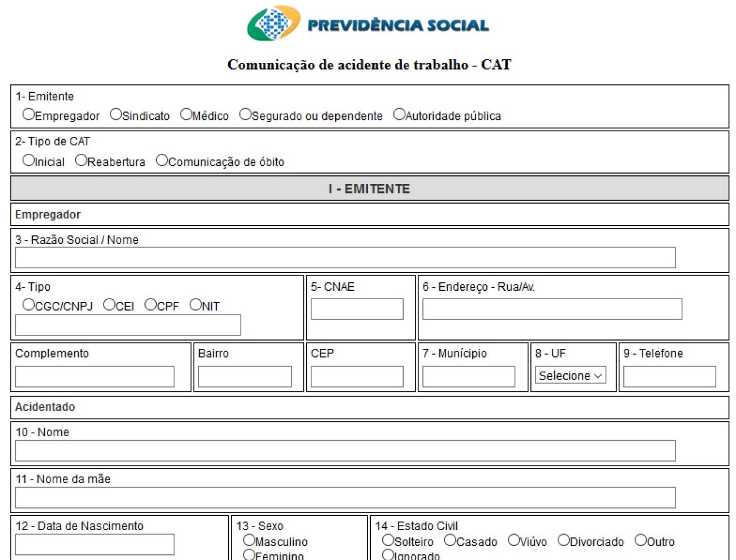Click the Previdência Social logo
Screen dimensions: 736x560
click(368, 24)
